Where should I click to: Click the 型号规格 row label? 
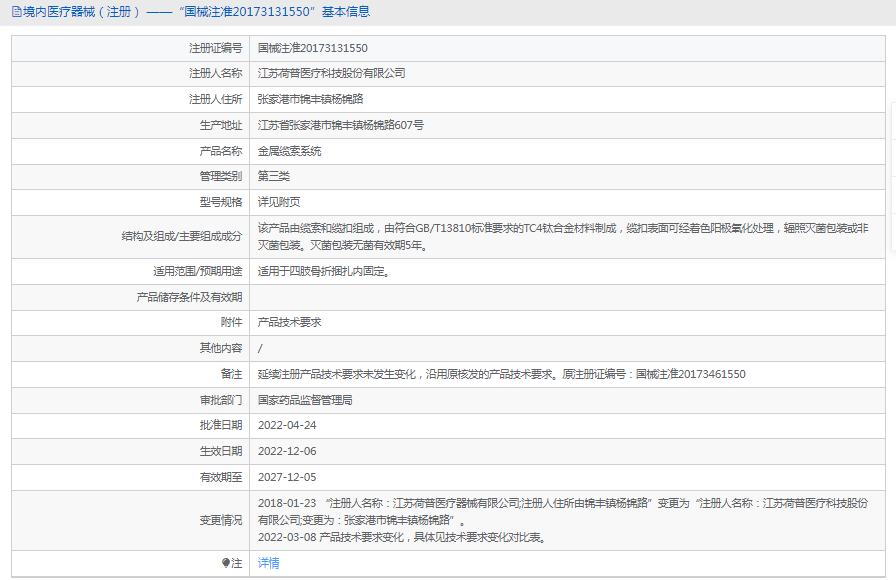tap(221, 202)
